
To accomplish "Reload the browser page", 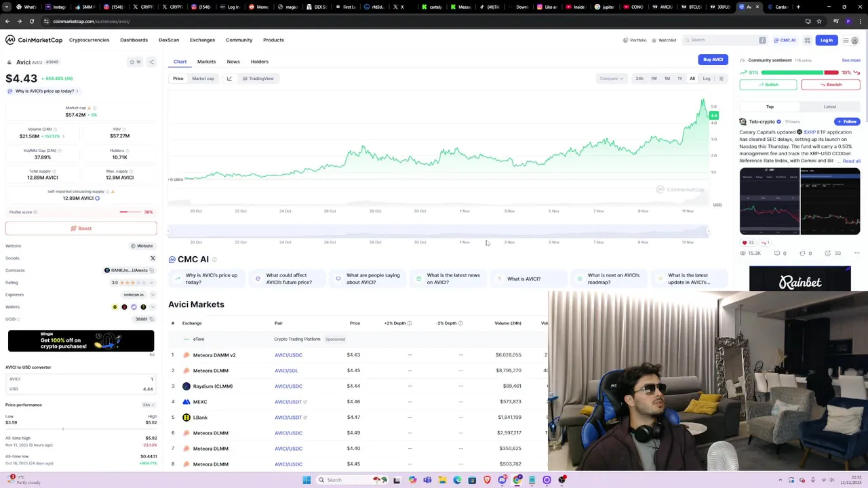I will pyautogui.click(x=32, y=21).
